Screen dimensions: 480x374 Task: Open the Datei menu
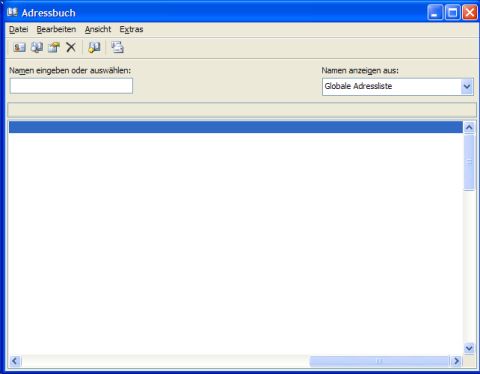tap(19, 29)
